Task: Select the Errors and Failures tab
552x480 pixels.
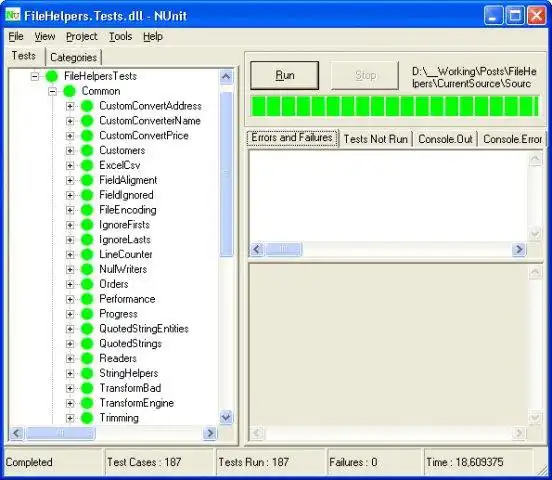Action: click(292, 138)
